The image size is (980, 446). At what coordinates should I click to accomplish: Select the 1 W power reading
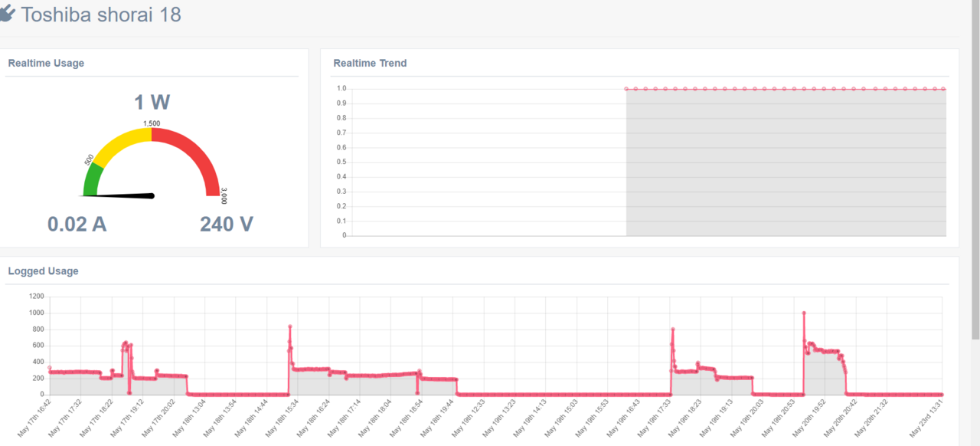pos(152,103)
